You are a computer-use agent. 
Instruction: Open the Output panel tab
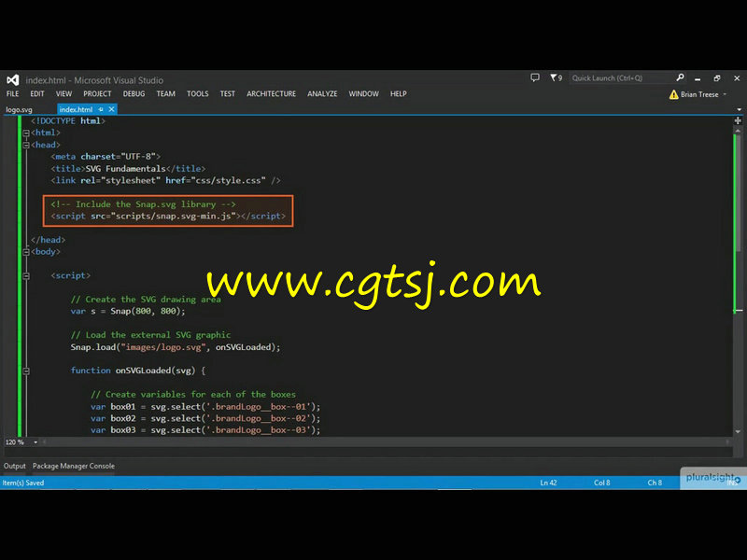click(15, 466)
